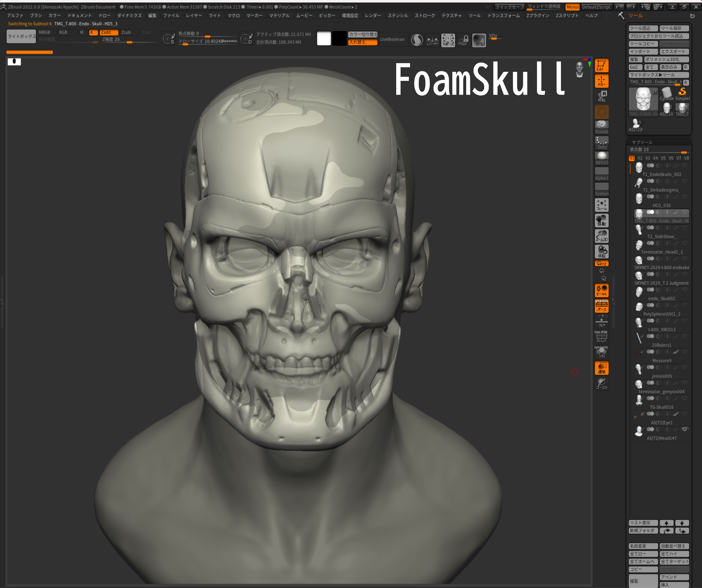Click the Append (アペンド) button
This screenshot has height=588, width=702.
coord(674,577)
